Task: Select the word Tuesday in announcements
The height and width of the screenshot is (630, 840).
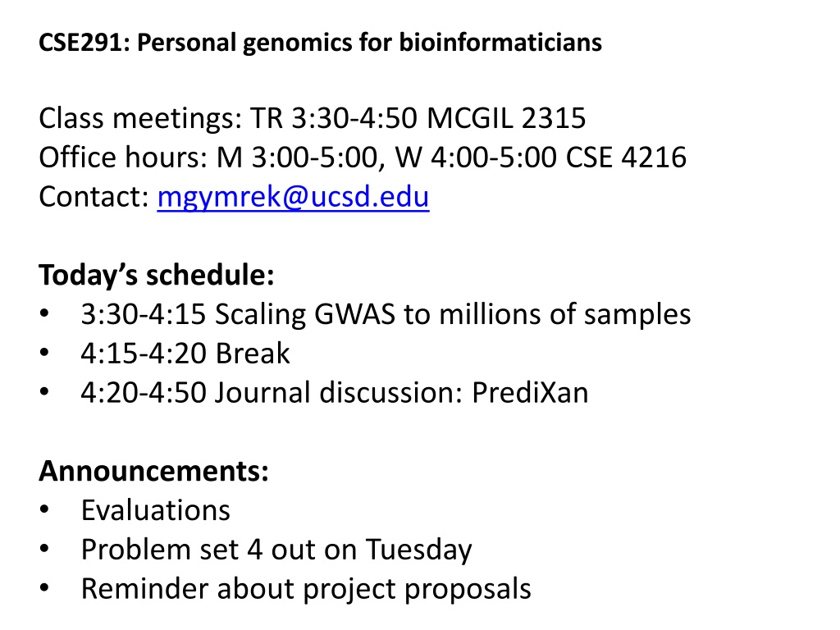Action: pos(419,550)
